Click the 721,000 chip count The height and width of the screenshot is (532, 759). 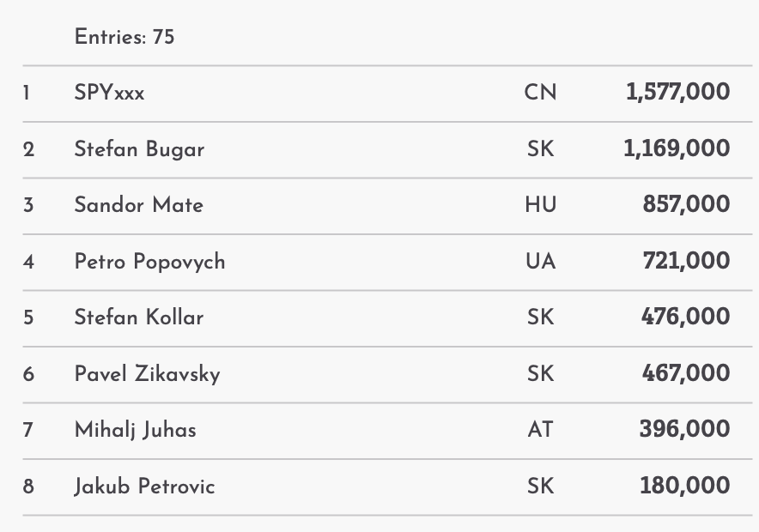686,261
